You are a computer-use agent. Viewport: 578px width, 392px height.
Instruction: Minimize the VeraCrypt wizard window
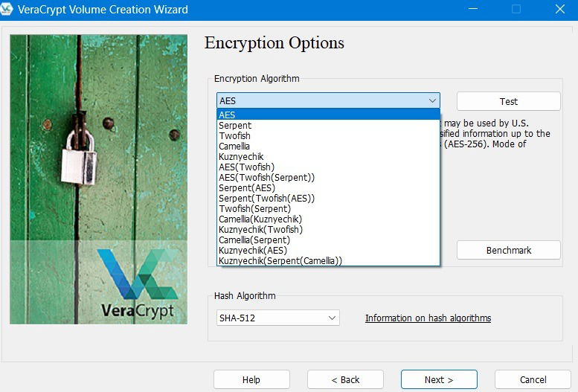click(x=473, y=9)
